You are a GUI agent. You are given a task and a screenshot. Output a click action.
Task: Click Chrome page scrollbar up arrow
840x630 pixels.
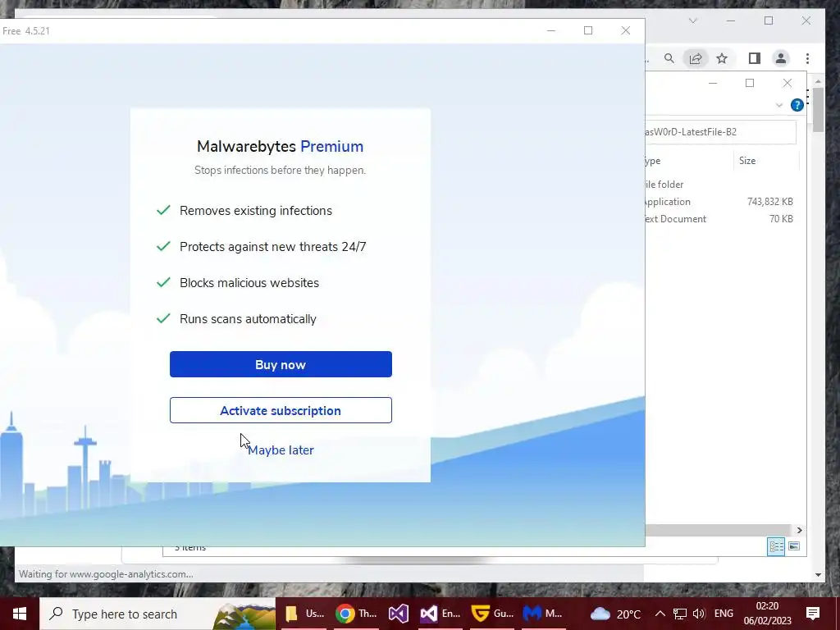[818, 81]
